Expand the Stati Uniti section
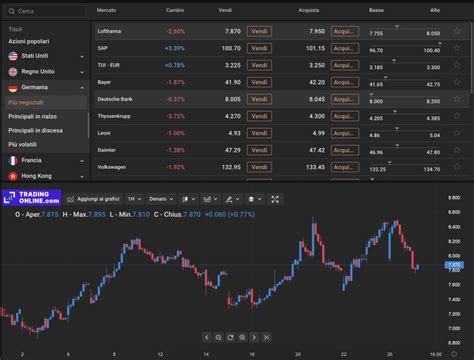Screen dimensions: 474x360 [46, 56]
